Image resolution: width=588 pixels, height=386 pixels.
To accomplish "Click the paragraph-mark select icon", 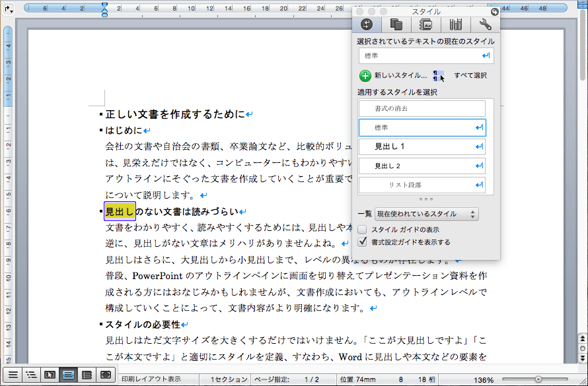I will 438,76.
